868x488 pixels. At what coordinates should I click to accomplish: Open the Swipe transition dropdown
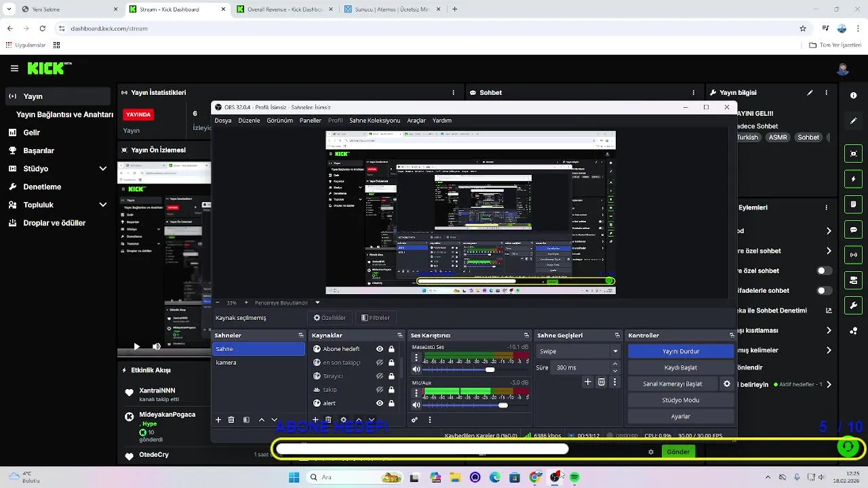point(578,351)
